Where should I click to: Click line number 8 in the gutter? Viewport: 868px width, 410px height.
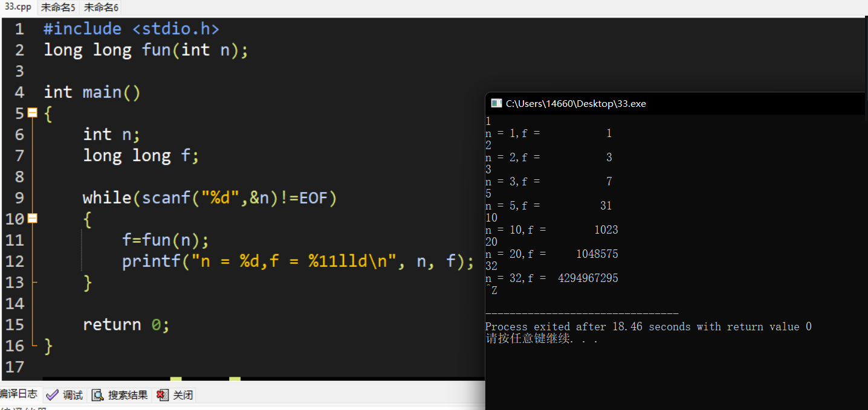pyautogui.click(x=19, y=177)
